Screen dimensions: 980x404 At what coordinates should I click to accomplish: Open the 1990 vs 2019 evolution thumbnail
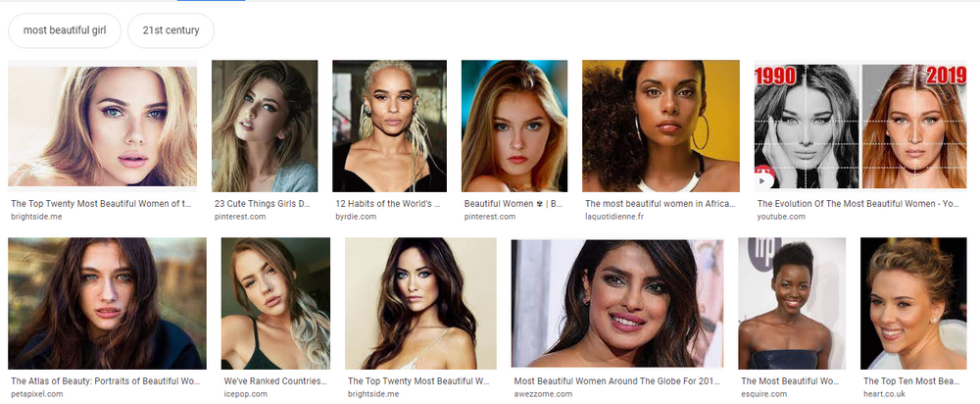pyautogui.click(x=860, y=126)
